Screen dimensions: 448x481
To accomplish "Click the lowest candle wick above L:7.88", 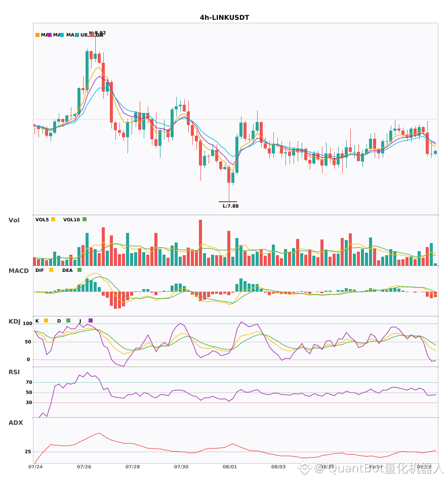I will click(x=229, y=192).
